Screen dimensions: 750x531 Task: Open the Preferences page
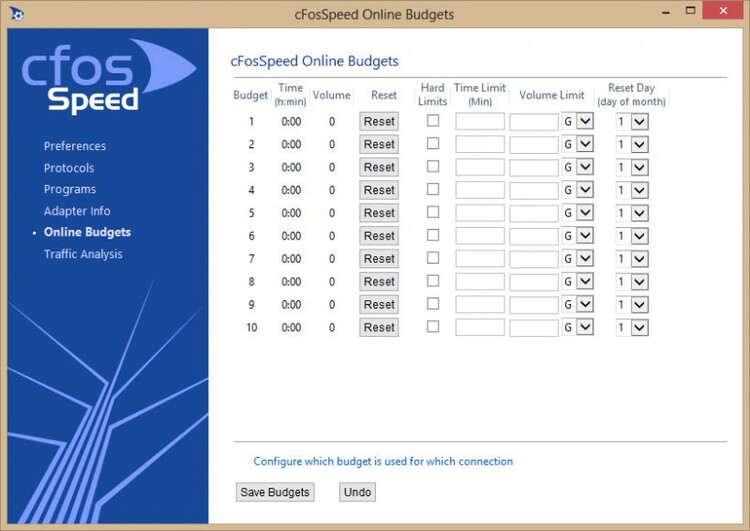(x=75, y=146)
